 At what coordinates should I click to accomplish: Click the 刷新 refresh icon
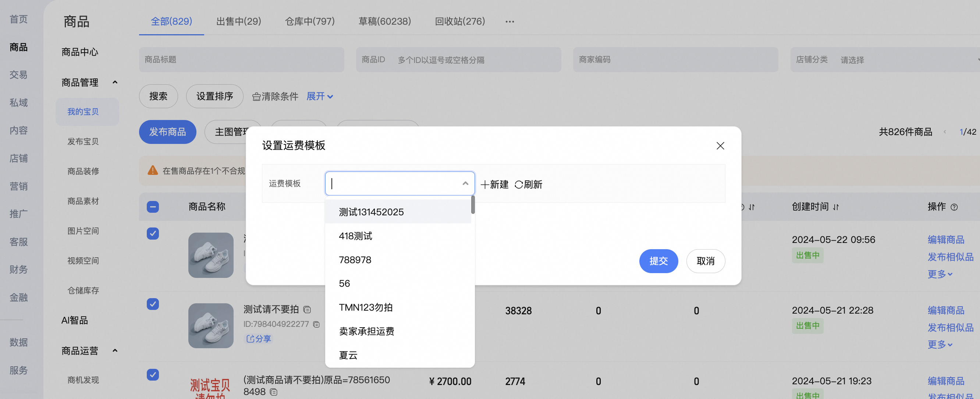click(x=519, y=185)
